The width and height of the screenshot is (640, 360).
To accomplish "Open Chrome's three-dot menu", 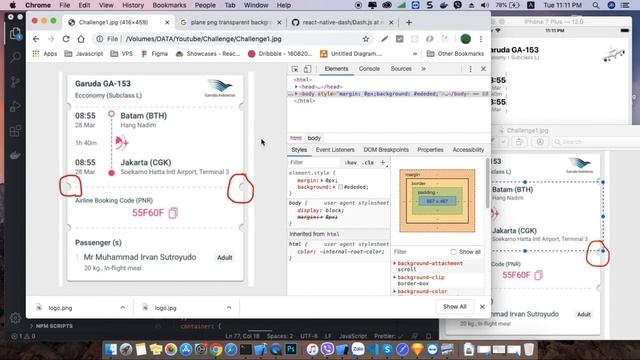I will [481, 39].
